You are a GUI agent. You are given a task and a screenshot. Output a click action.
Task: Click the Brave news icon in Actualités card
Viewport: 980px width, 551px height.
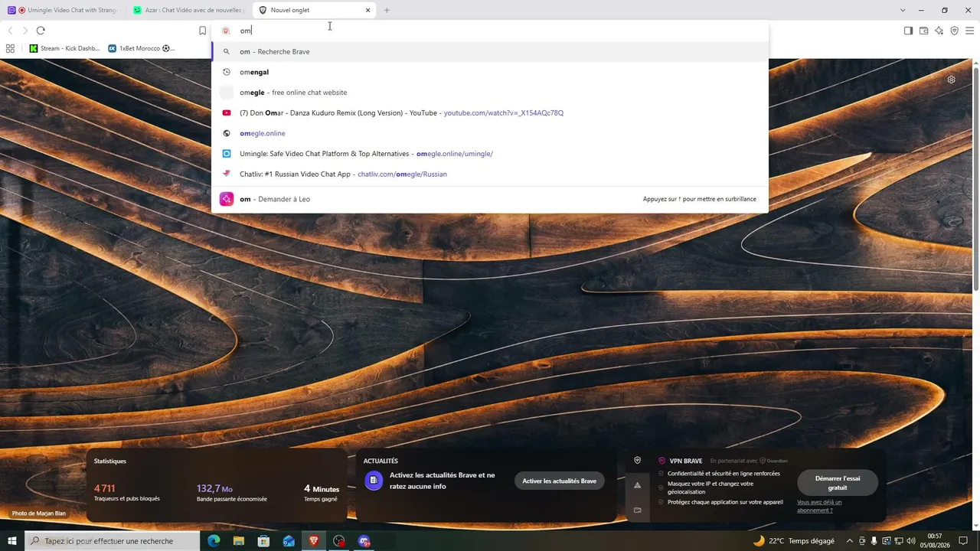point(374,481)
